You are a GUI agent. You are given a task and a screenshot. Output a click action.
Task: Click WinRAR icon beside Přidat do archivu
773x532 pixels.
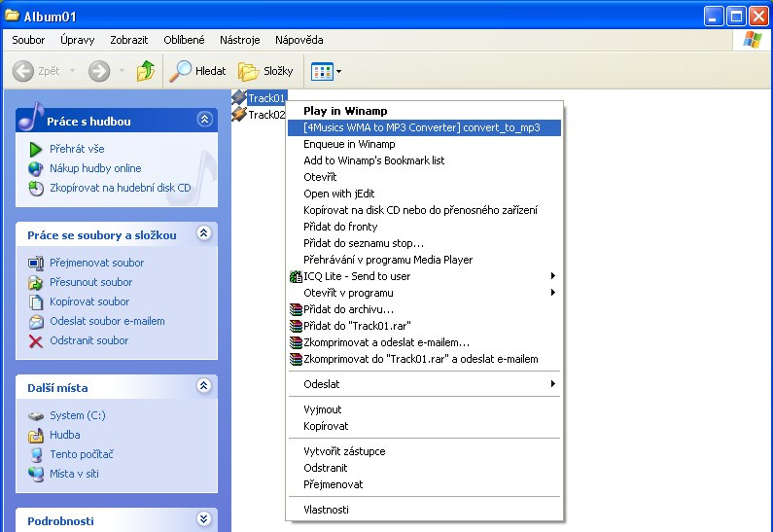(x=296, y=309)
